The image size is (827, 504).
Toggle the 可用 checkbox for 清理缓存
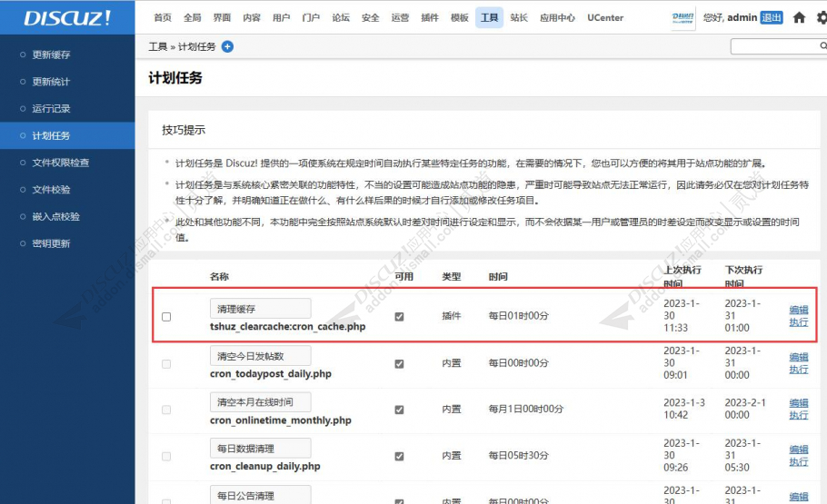tap(399, 316)
